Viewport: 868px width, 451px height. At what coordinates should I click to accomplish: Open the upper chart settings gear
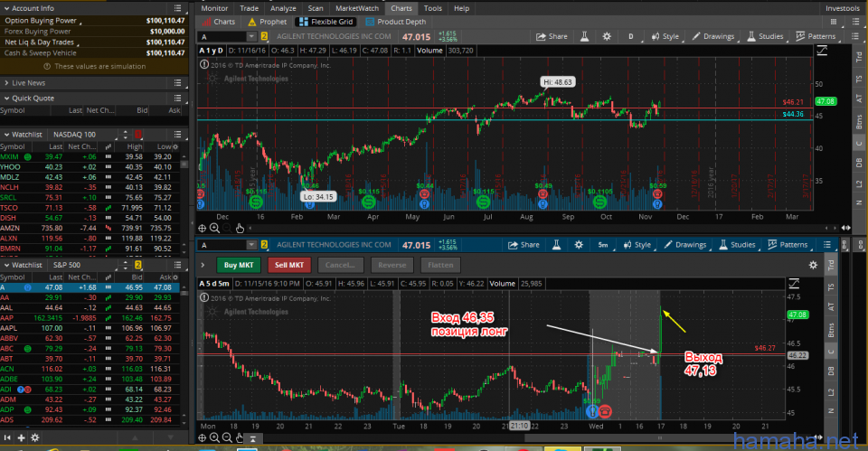(607, 36)
